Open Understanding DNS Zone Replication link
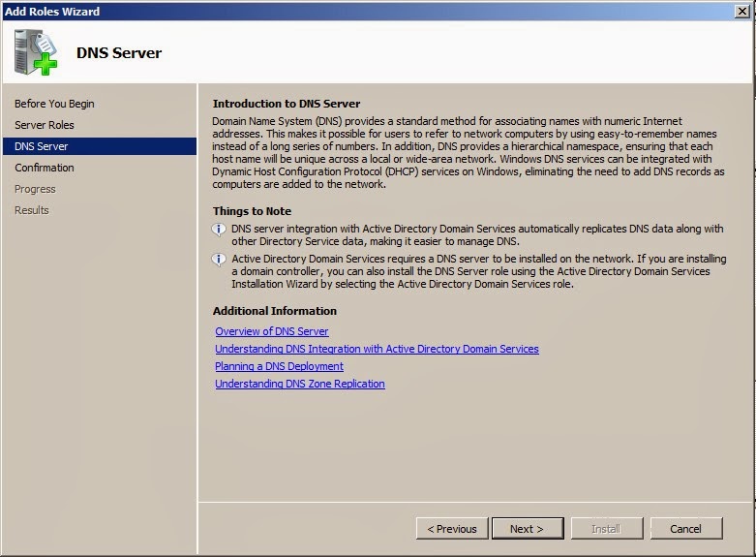 tap(300, 384)
